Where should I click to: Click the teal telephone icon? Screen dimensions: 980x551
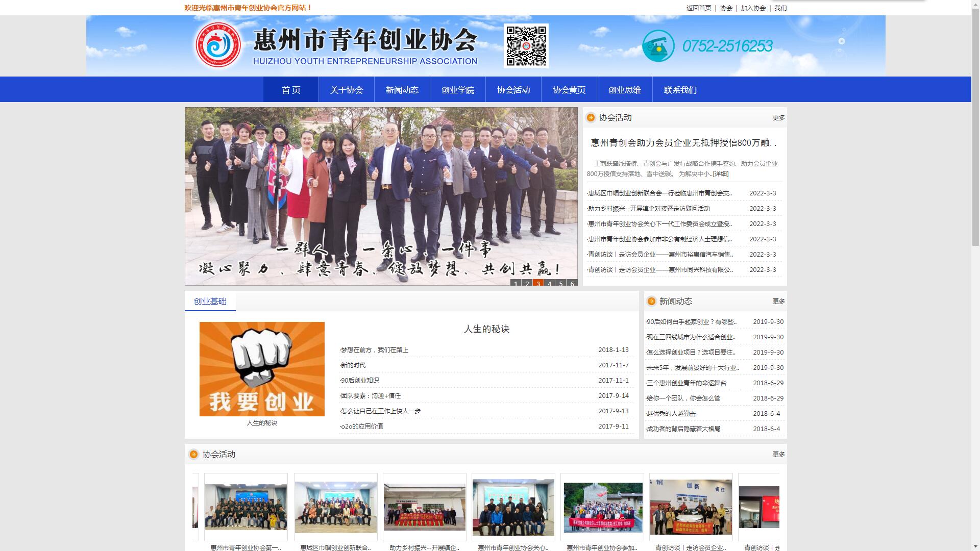658,46
